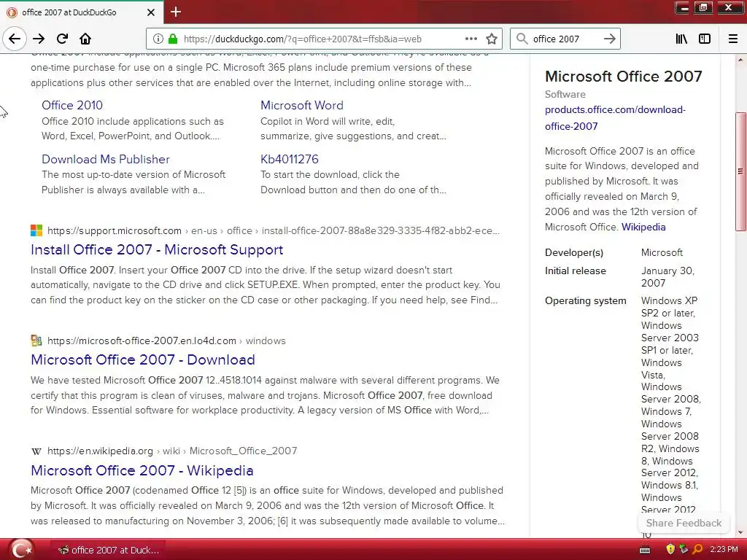This screenshot has height=560, width=747.
Task: Select office 2007 at Duck... taskbar button
Action: click(109, 550)
